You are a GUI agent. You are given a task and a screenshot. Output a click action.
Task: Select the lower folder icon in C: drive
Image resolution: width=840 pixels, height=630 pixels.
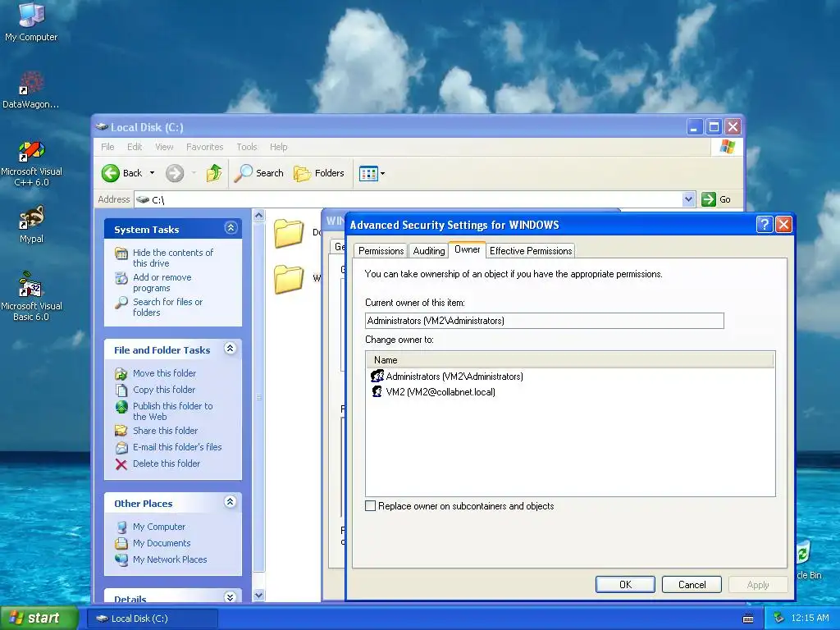289,279
